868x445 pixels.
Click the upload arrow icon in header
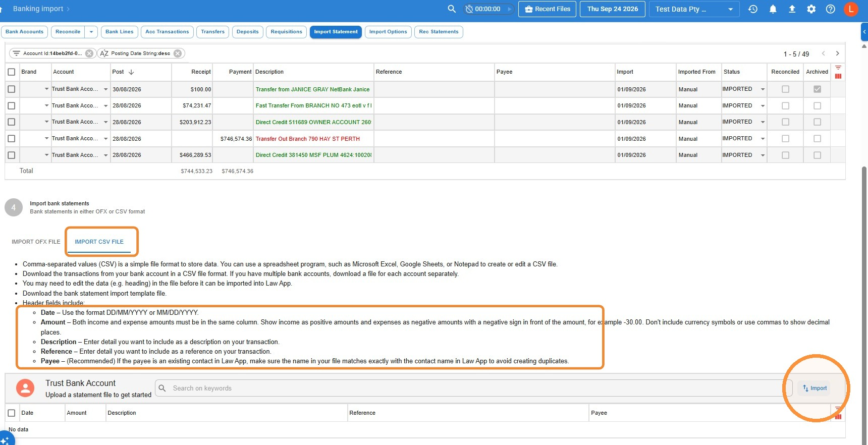click(792, 9)
